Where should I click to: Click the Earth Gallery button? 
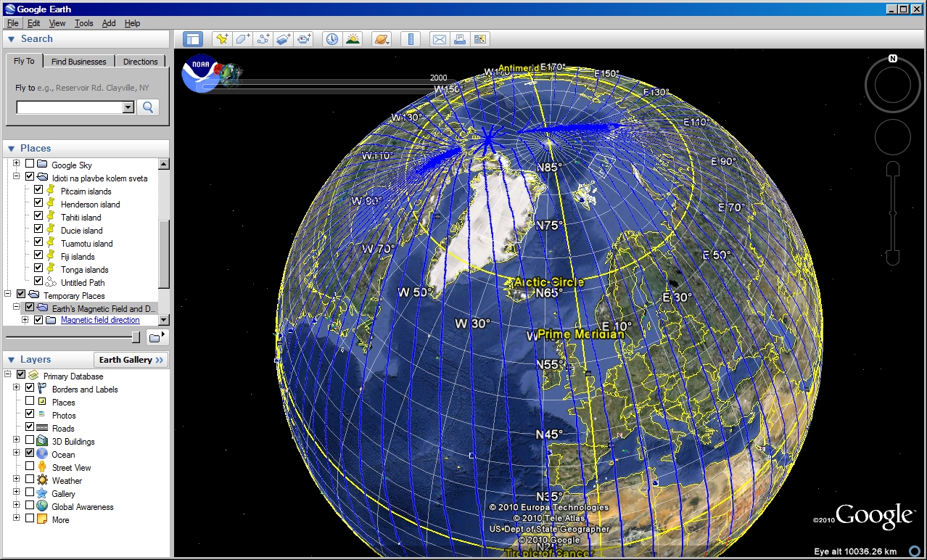pyautogui.click(x=131, y=360)
